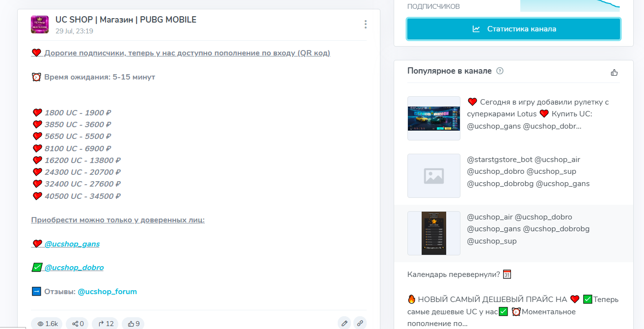Viewport: 644px width, 329px height.
Task: Click the copy link chain icon on post
Action: pyautogui.click(x=360, y=323)
